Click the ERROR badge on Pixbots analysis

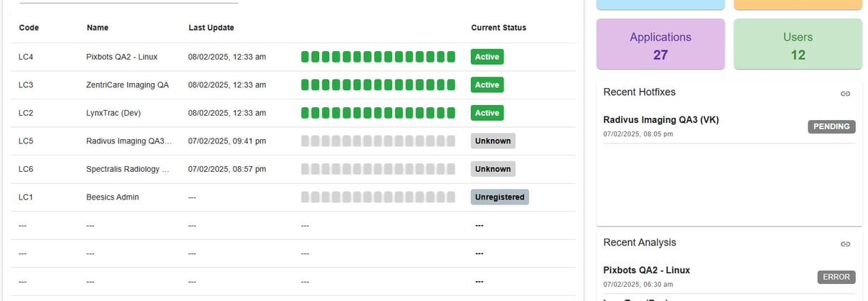click(x=836, y=277)
